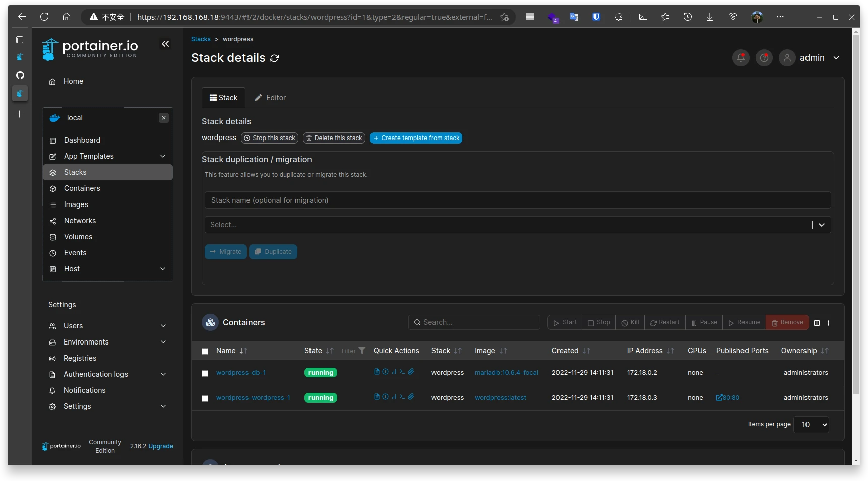Click the State column filter icon
Viewport: 868px width, 481px height.
tap(361, 351)
